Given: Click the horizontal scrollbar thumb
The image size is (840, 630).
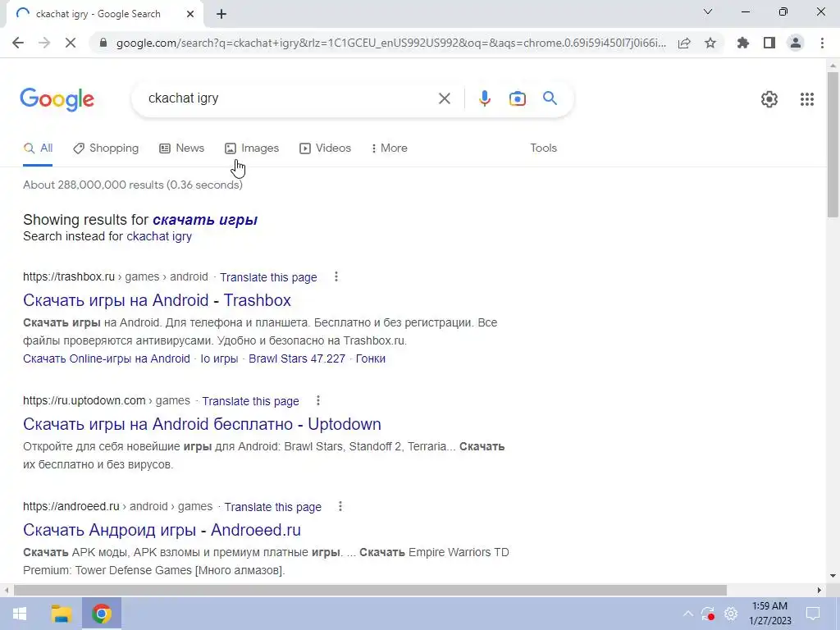Looking at the screenshot, I should pyautogui.click(x=370, y=591).
